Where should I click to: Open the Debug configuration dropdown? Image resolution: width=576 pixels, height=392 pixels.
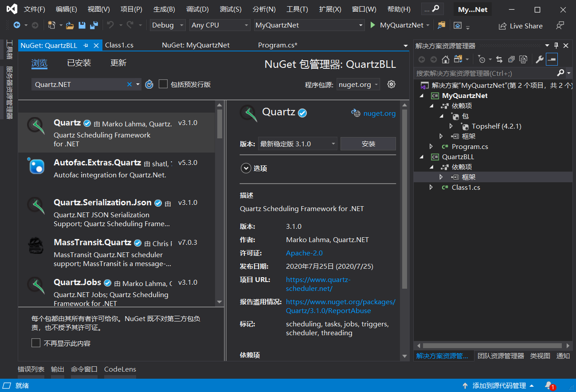coord(168,25)
